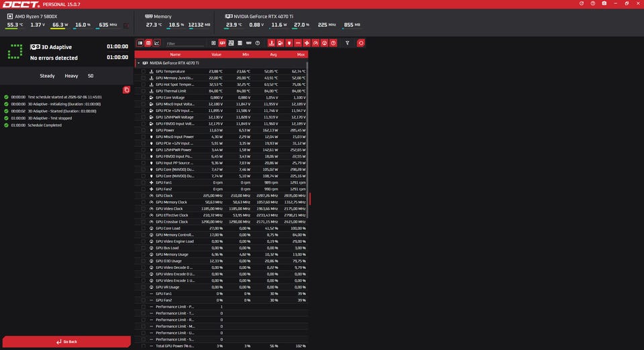The height and width of the screenshot is (350, 644).
Task: Check the GPU Hot Spot Temperature row checkbox
Action: (144, 84)
